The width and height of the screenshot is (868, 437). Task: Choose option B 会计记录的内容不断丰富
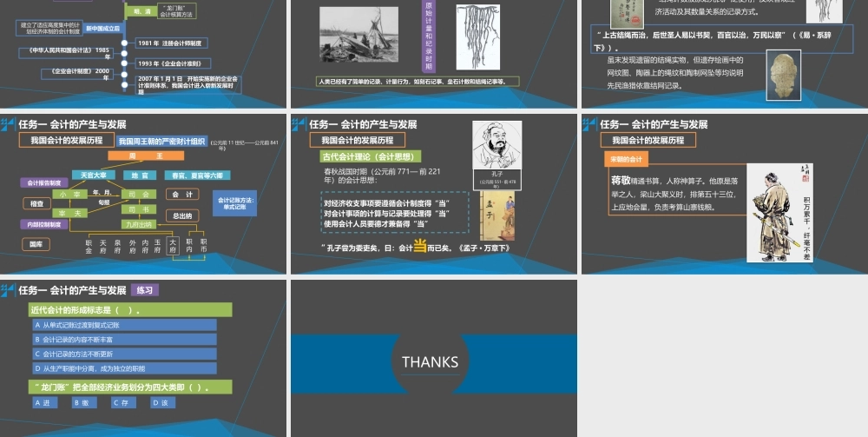[x=124, y=340]
